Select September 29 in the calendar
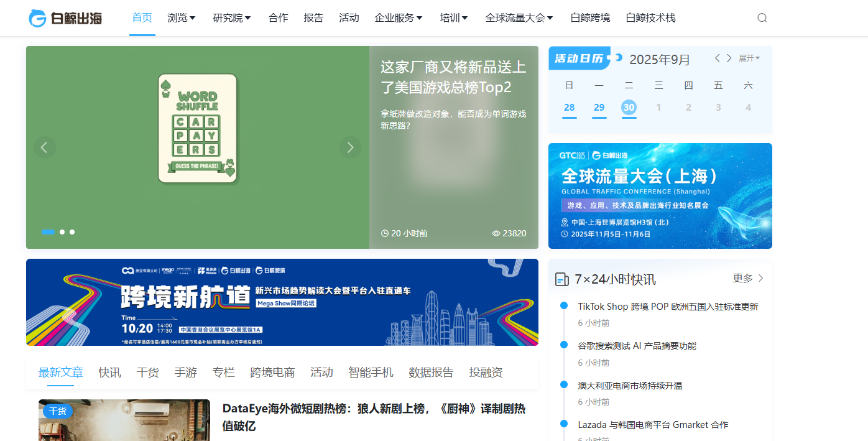This screenshot has width=868, height=441. (x=599, y=108)
